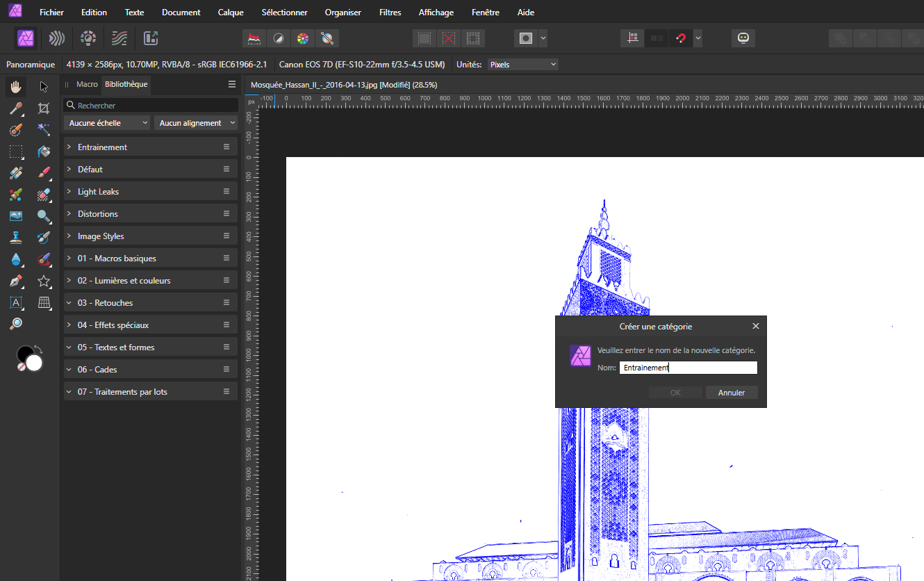Open the Unités Pixels dropdown
Viewport: 924px width, 581px height.
522,65
